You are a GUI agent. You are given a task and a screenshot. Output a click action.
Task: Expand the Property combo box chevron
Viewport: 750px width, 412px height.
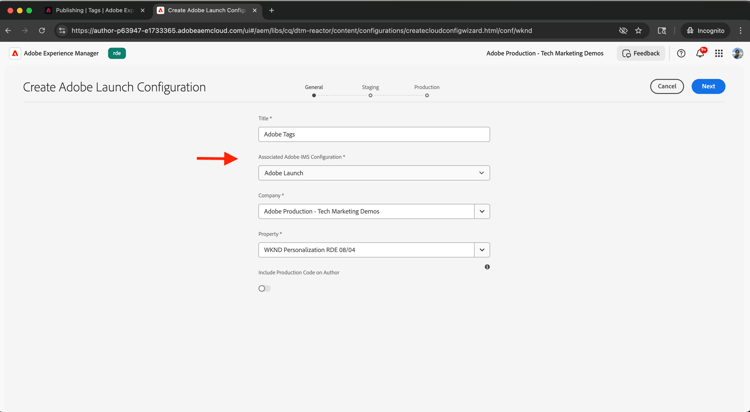(482, 250)
